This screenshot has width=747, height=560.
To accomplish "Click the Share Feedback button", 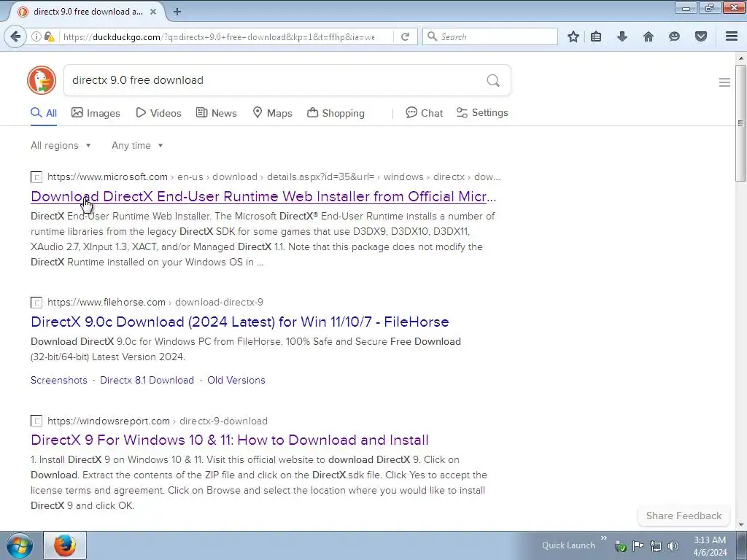I will pyautogui.click(x=684, y=516).
